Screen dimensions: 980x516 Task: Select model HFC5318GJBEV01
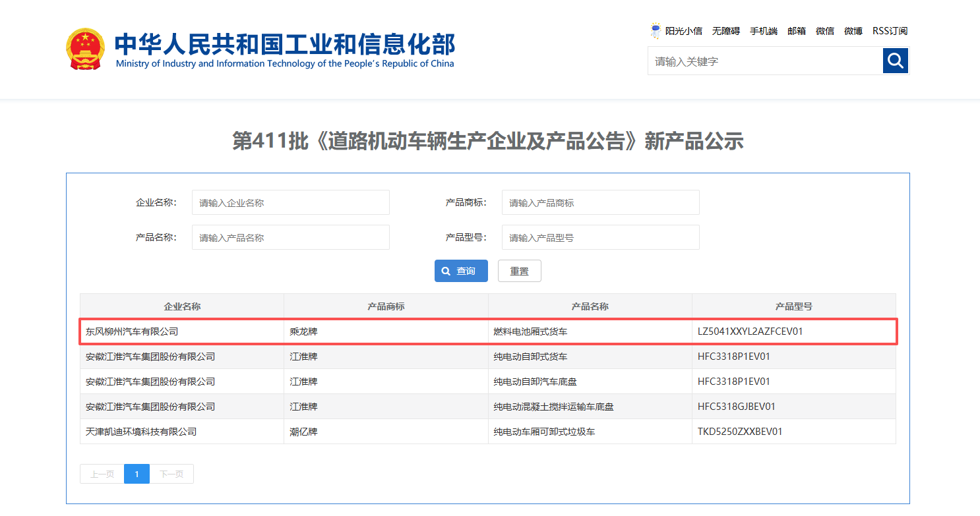[x=794, y=407]
